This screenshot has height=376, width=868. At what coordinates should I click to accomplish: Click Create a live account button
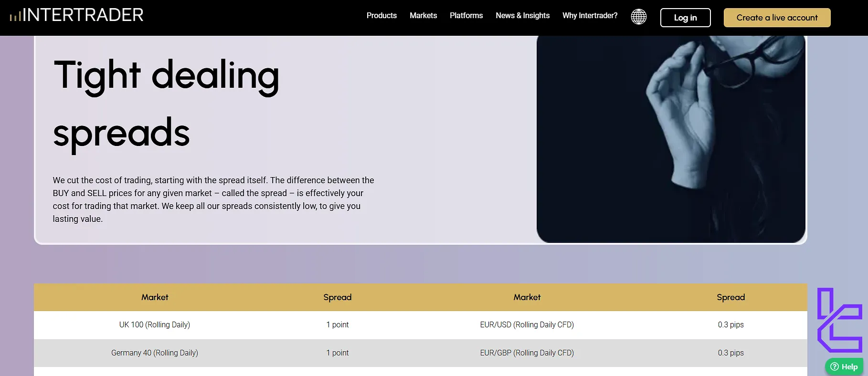tap(777, 18)
